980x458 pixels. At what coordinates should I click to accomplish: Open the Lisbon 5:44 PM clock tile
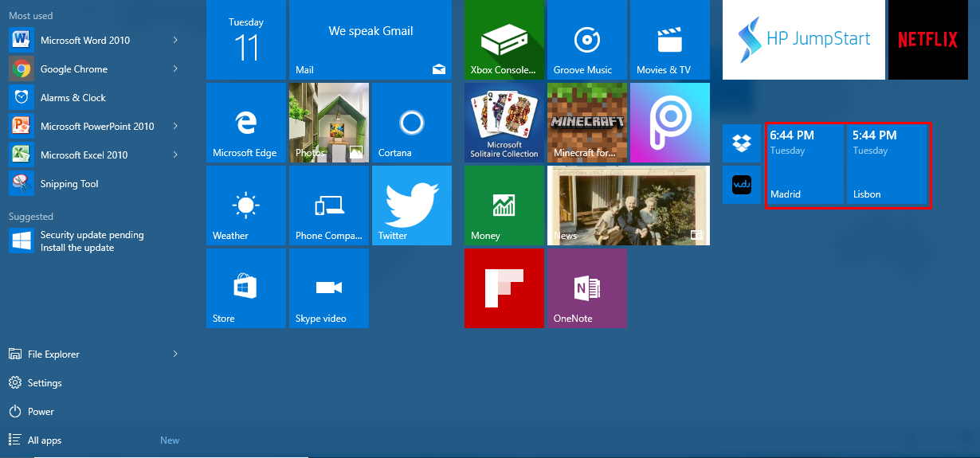coord(888,164)
